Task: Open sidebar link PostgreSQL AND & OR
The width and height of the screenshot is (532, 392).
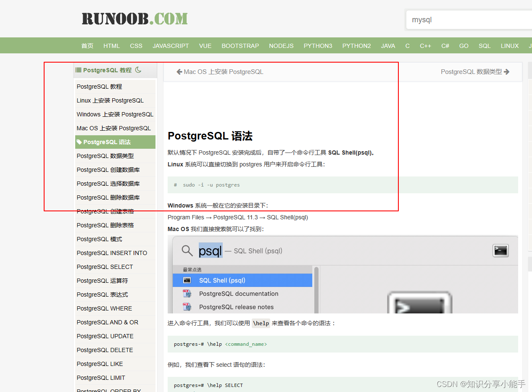Action: (107, 322)
